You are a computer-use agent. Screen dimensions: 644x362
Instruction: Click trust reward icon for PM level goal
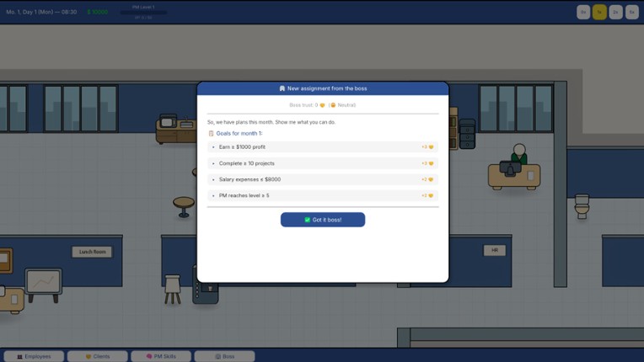431,195
